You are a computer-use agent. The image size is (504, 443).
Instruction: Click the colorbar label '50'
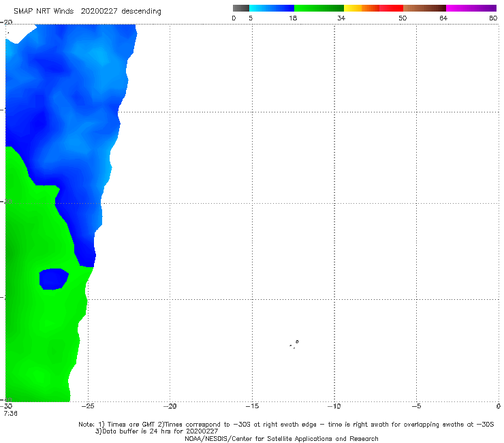tap(403, 18)
